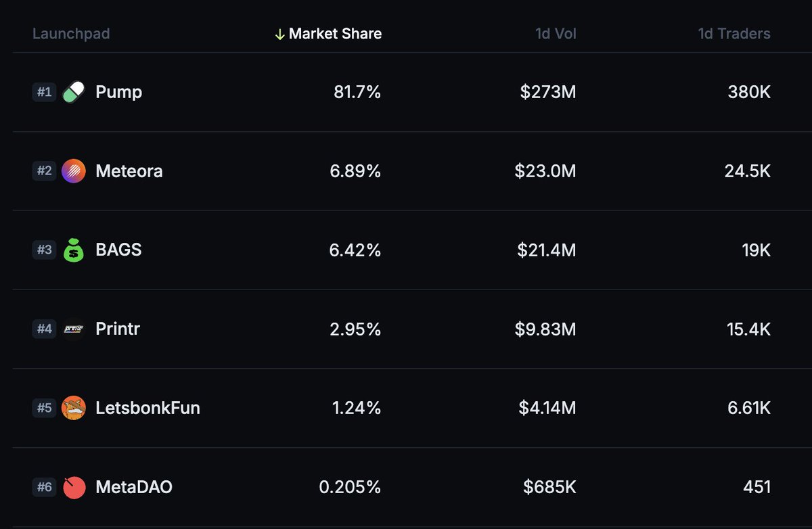
Task: Click the Printr logo icon
Action: coord(74,329)
